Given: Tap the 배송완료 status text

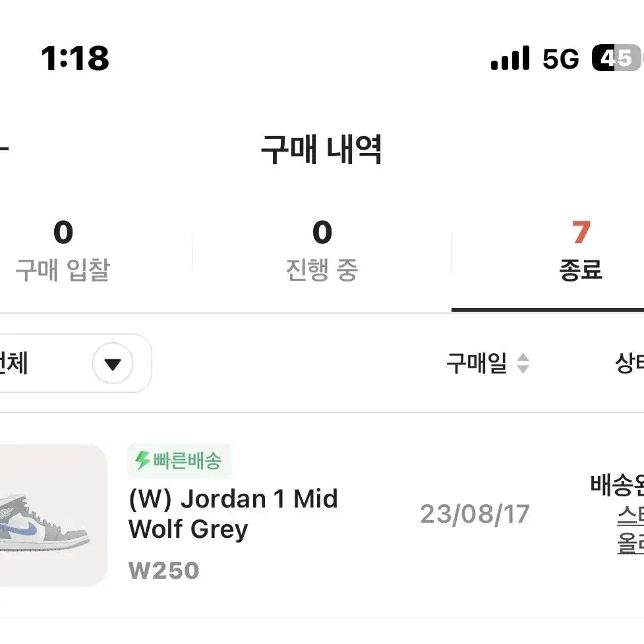Looking at the screenshot, I should (617, 485).
